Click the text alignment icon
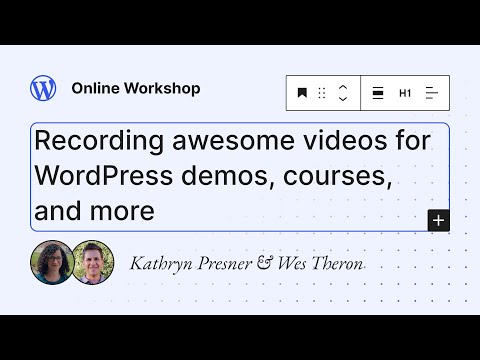This screenshot has width=480, height=360. click(x=432, y=93)
